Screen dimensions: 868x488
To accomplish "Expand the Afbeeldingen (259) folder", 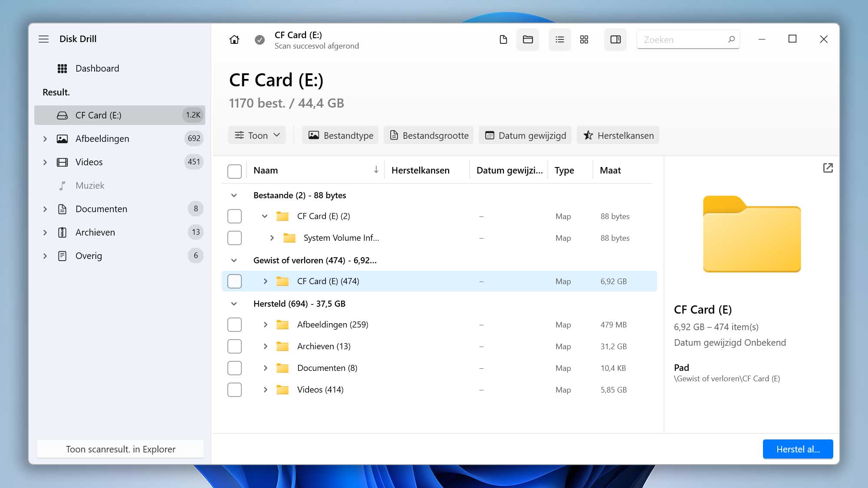I will pyautogui.click(x=265, y=324).
